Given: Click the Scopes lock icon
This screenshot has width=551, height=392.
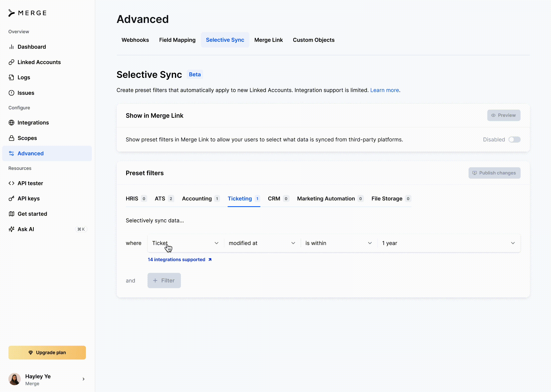Looking at the screenshot, I should coord(11,138).
